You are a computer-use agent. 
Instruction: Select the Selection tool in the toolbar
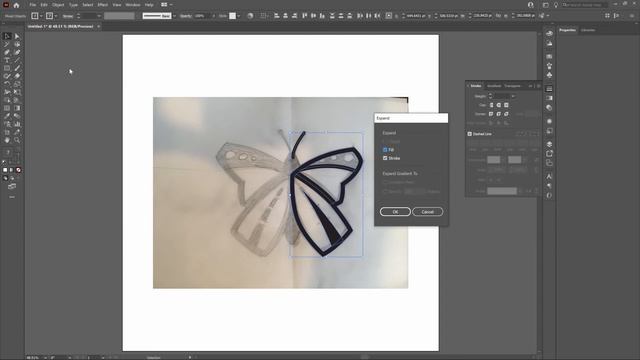tap(7, 36)
